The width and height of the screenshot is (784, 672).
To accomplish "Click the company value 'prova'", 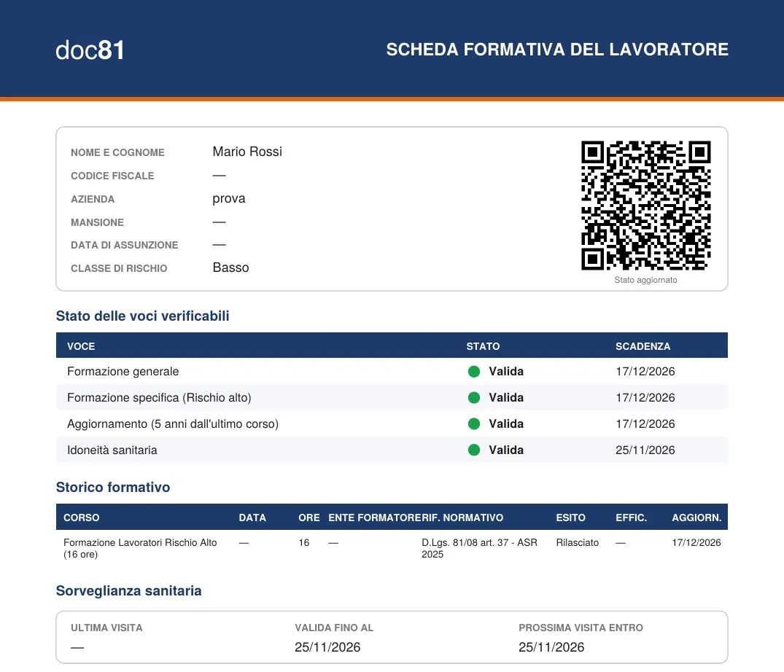I will click(x=229, y=198).
